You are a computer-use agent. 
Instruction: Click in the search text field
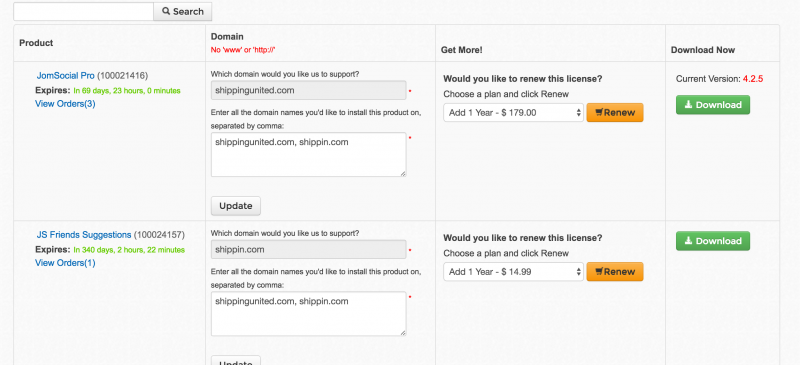(83, 11)
